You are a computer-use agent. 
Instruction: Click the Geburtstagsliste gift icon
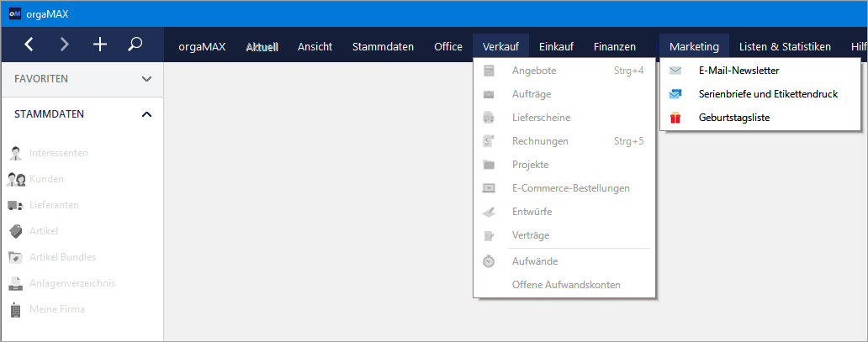675,118
